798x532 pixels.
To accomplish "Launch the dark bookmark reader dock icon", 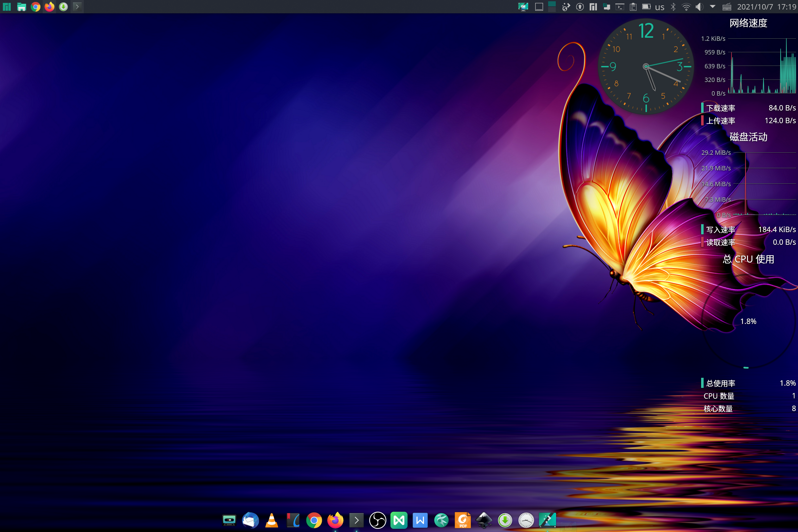I will [293, 520].
